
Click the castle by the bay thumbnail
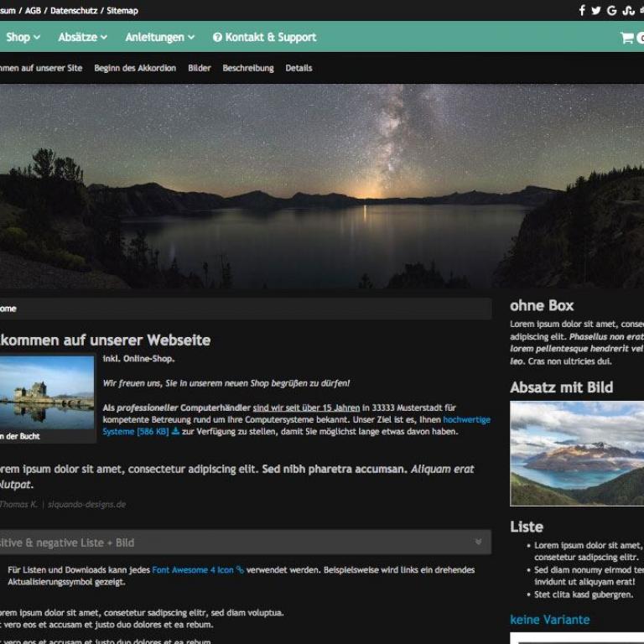pos(47,392)
